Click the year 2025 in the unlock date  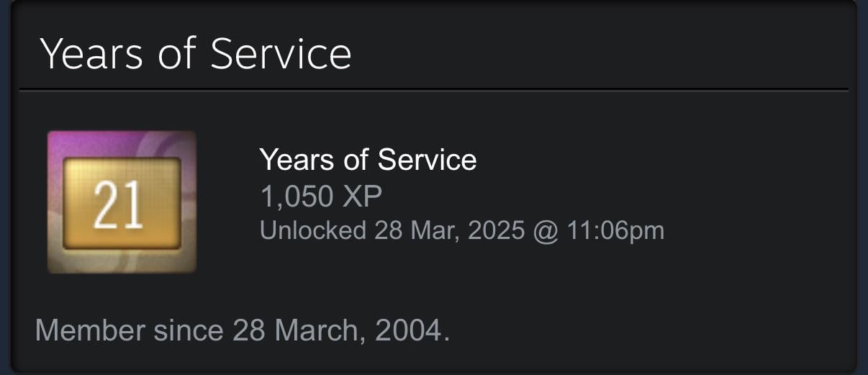pyautogui.click(x=497, y=230)
